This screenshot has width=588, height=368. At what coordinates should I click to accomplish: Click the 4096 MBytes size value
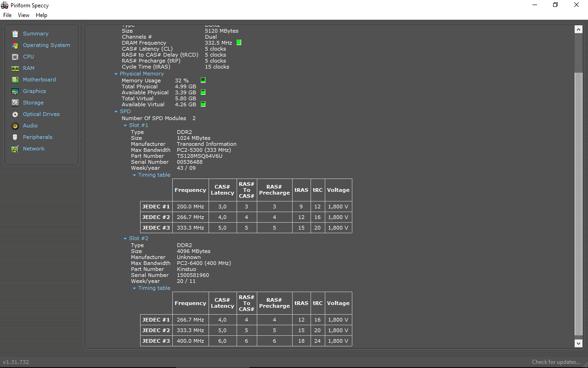tap(194, 251)
